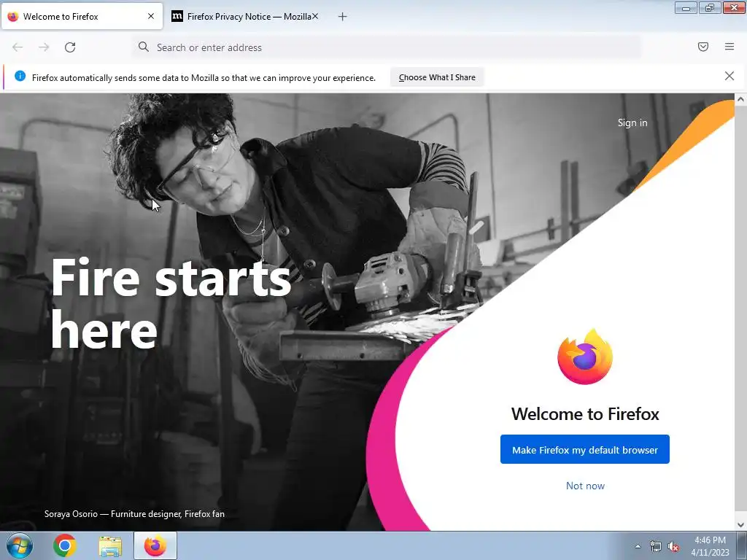Image resolution: width=747 pixels, height=560 pixels.
Task: Close the Welcome to Firefox tab
Action: (x=151, y=16)
